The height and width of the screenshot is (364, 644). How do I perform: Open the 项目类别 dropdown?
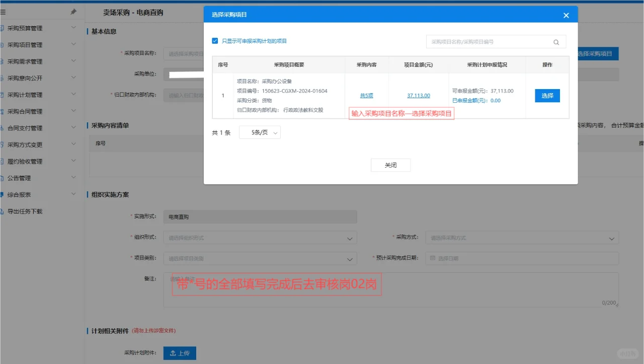pos(260,258)
